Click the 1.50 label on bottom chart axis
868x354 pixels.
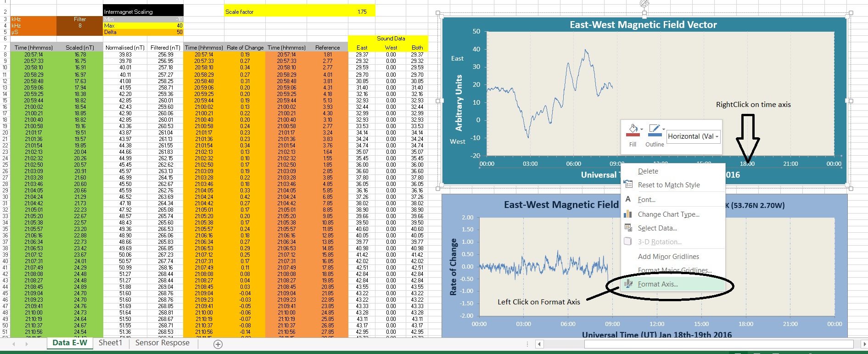tap(467, 230)
